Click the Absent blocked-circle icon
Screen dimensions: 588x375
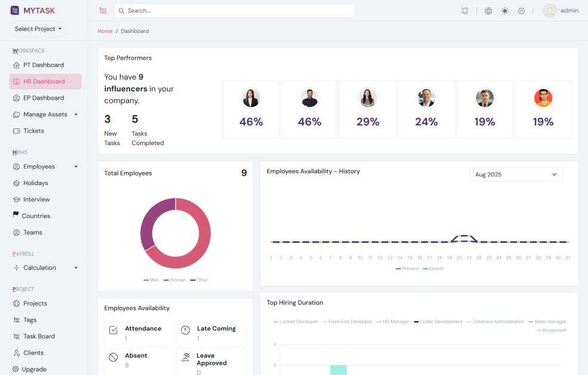[113, 357]
